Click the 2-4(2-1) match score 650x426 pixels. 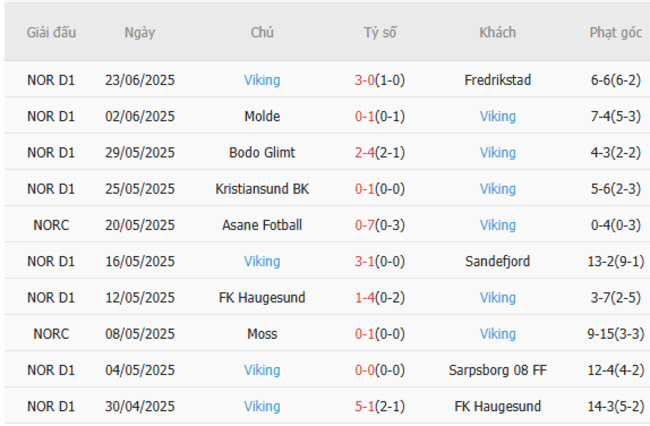pos(380,153)
